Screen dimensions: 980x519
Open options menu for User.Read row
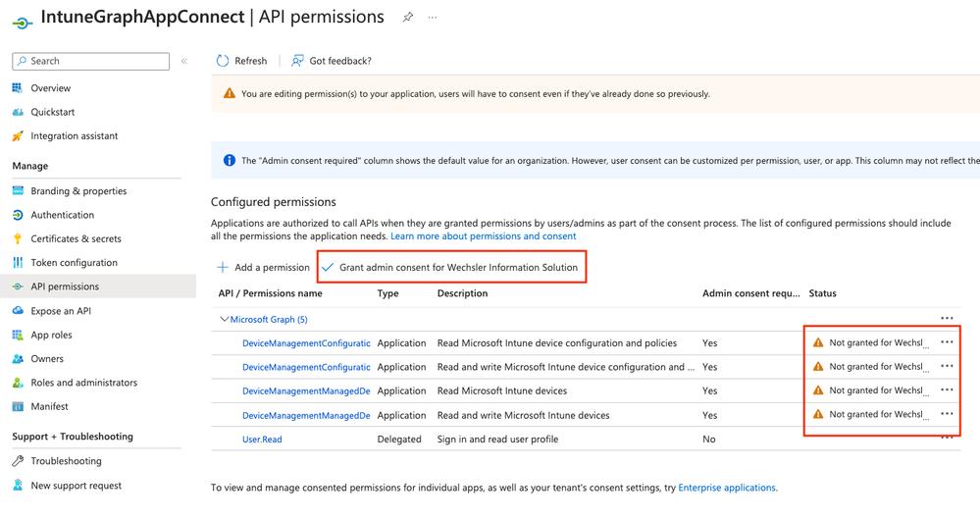coord(947,438)
